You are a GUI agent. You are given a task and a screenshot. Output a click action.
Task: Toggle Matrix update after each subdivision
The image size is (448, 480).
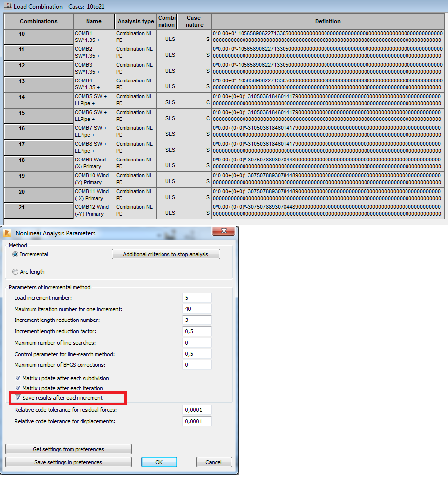click(18, 378)
